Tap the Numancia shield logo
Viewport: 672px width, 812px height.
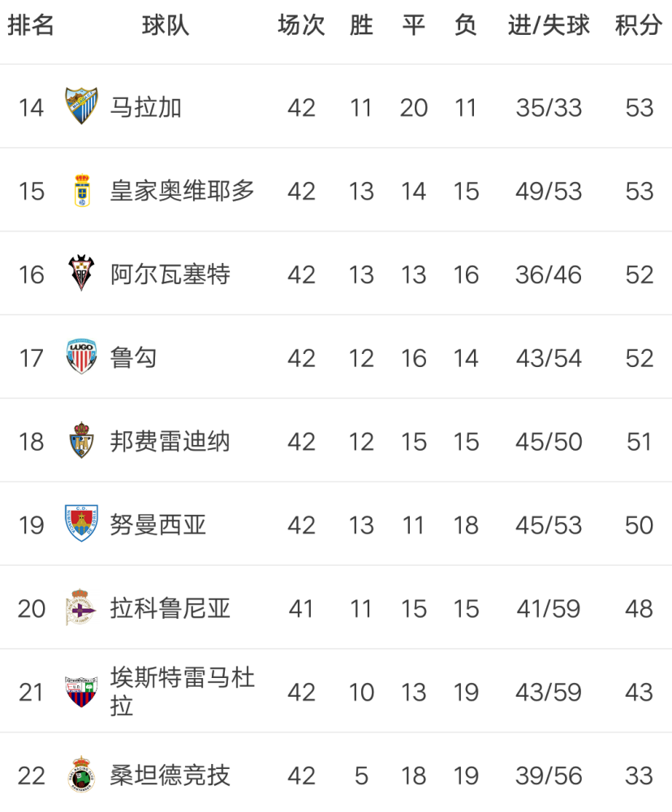(x=81, y=524)
